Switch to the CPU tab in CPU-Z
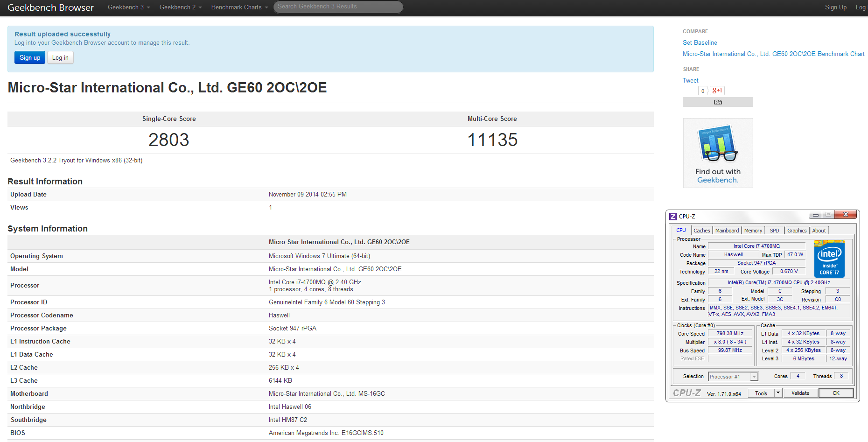 coord(681,230)
